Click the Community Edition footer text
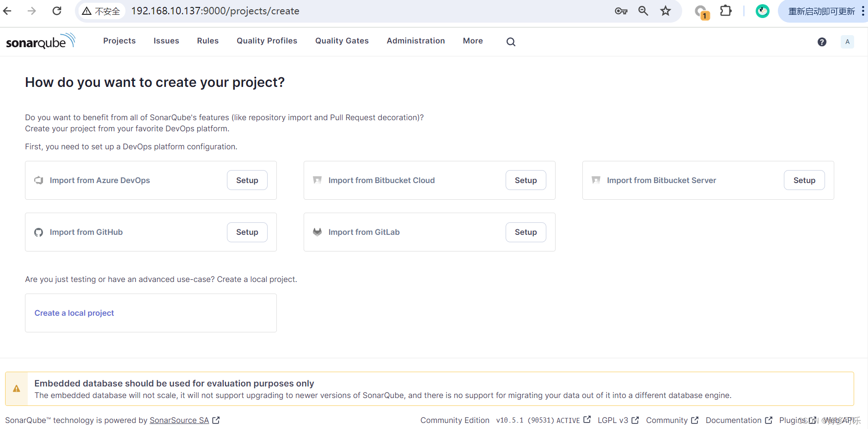Viewport: 868px width, 429px height. pos(455,420)
